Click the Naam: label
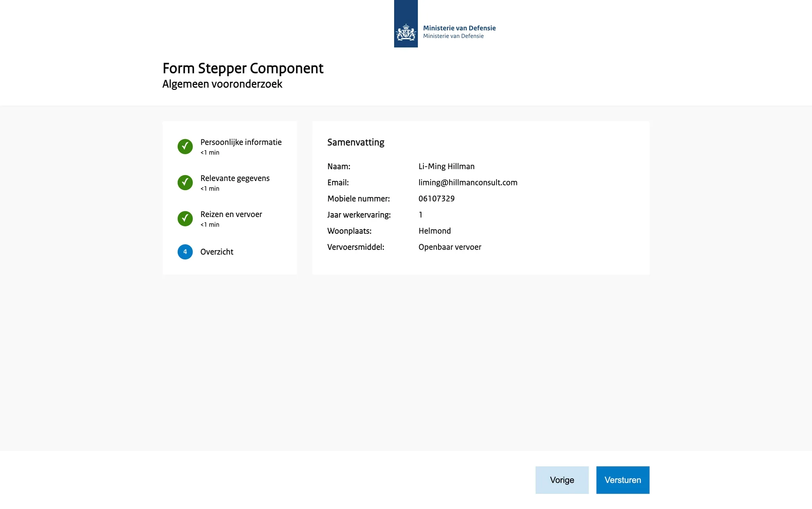This screenshot has width=812, height=509. point(339,166)
